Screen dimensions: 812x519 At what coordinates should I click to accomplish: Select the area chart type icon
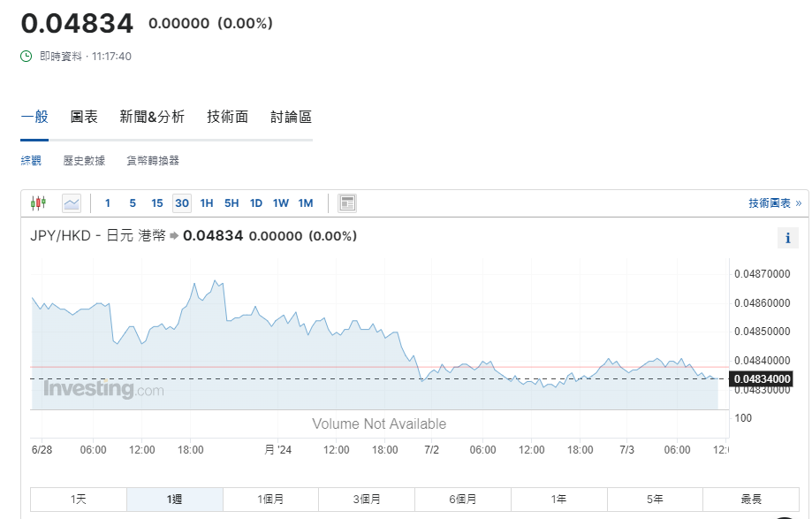pyautogui.click(x=72, y=203)
